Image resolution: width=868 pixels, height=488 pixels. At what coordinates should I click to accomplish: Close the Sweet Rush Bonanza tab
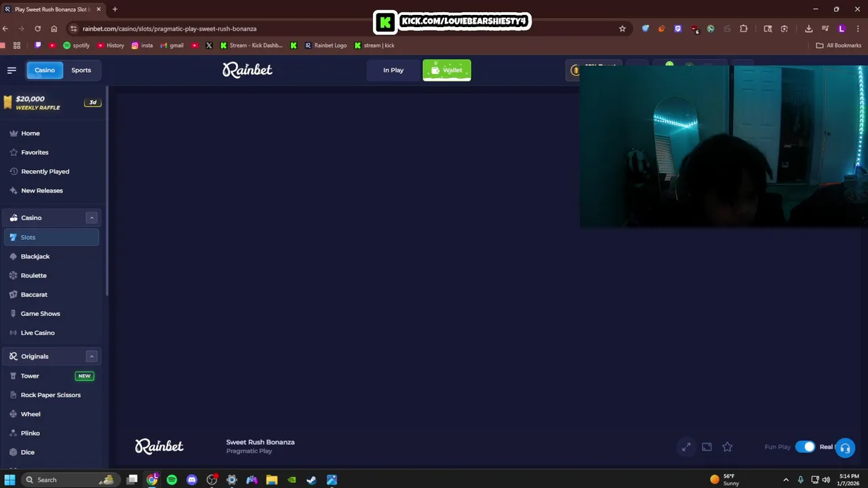point(98,9)
